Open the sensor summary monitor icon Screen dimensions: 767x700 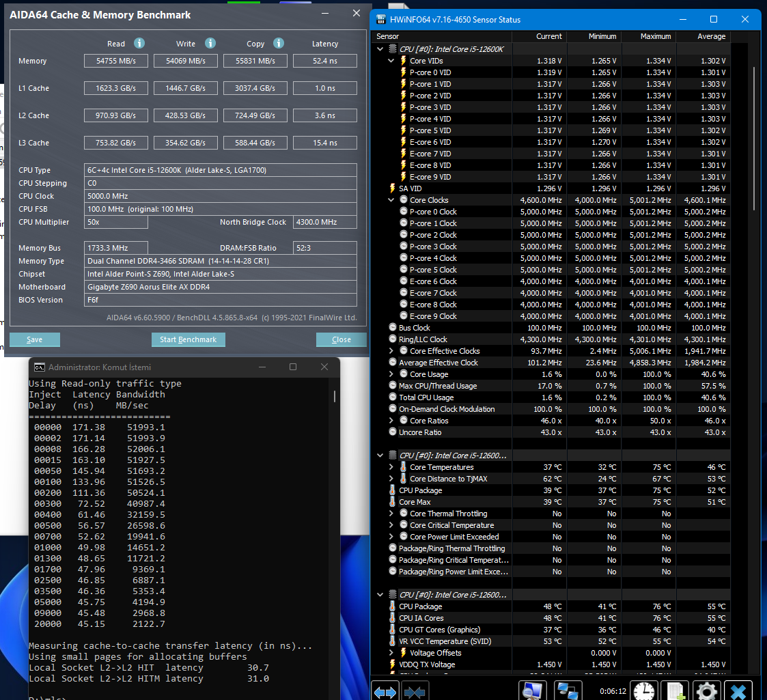click(532, 691)
